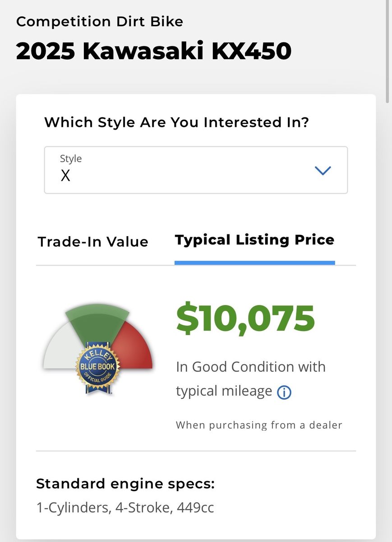
Task: Click the Standard engine specs heading
Action: [x=125, y=484]
